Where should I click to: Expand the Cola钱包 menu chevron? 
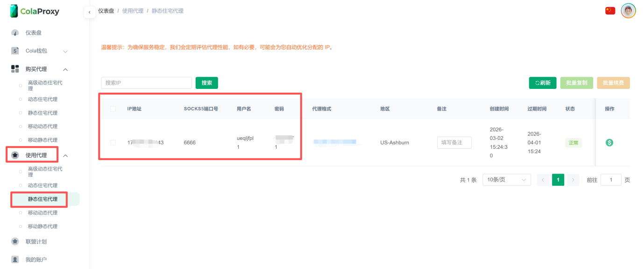(x=65, y=51)
